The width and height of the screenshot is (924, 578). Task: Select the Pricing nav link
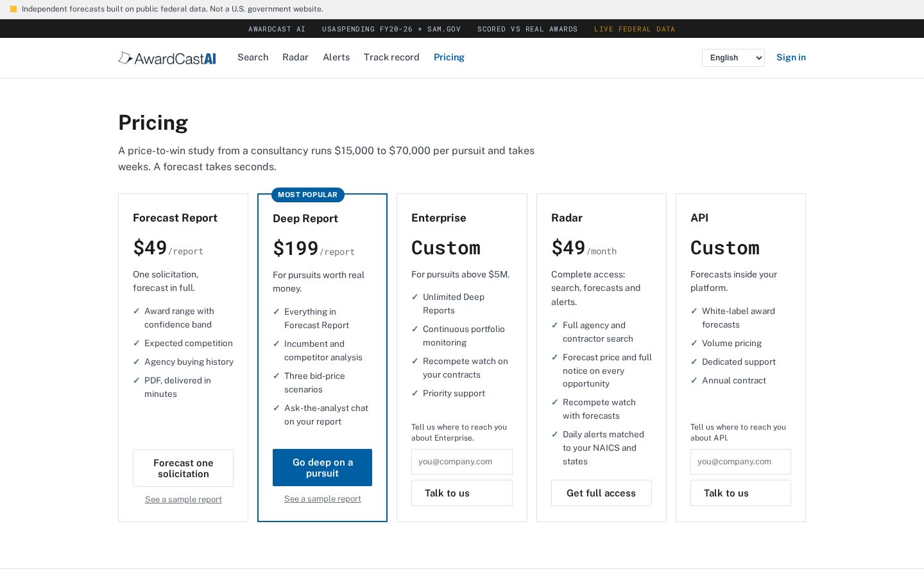pyautogui.click(x=449, y=57)
